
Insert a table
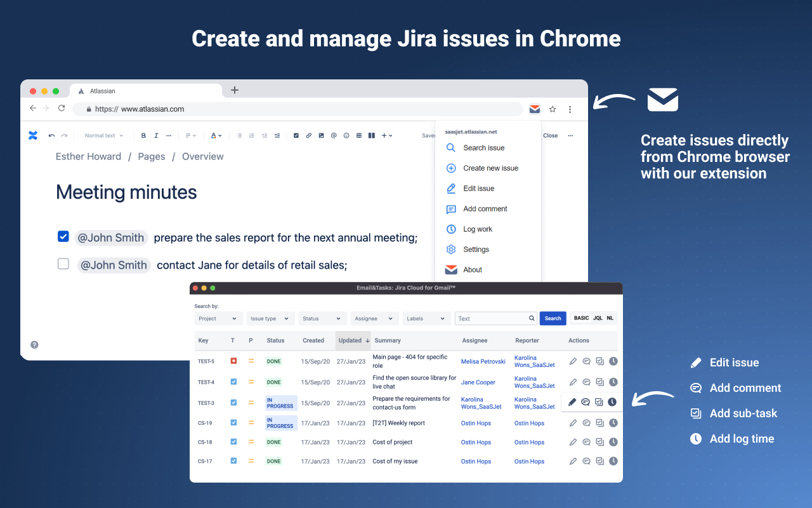[359, 135]
